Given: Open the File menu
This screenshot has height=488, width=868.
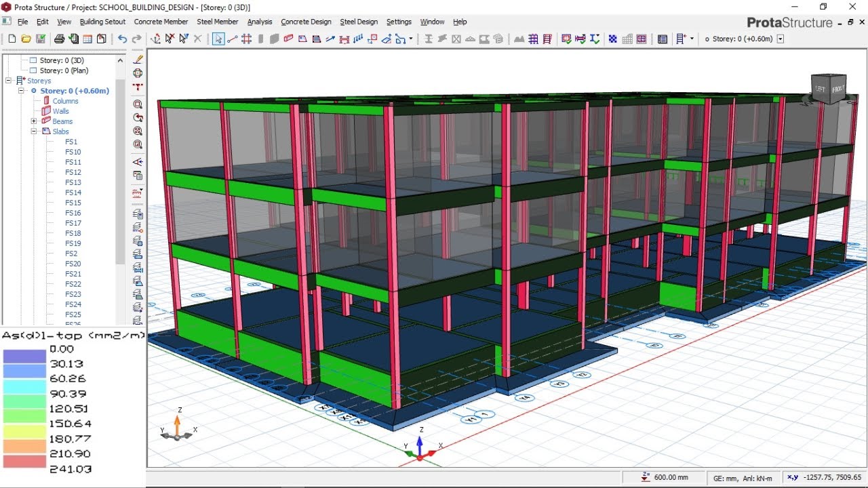Looking at the screenshot, I should point(24,22).
